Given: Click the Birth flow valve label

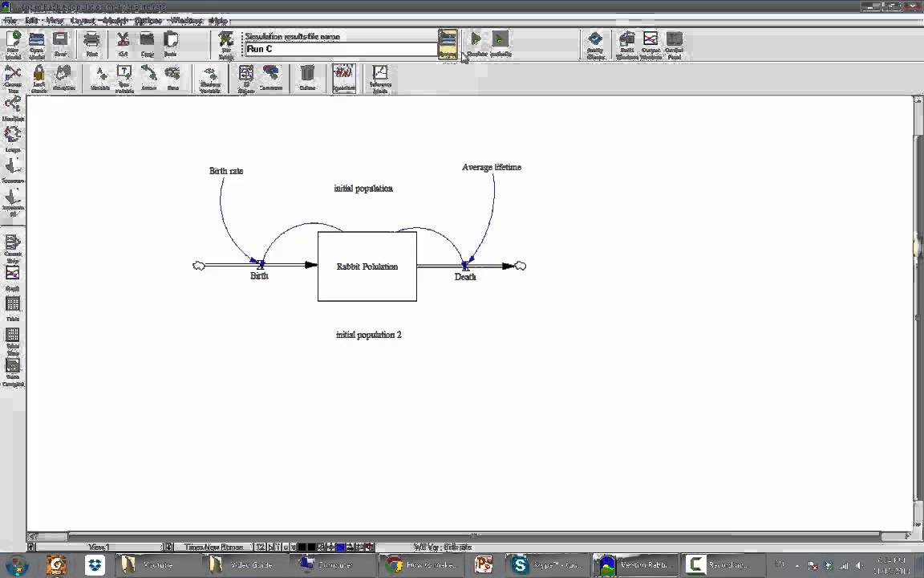Looking at the screenshot, I should click(x=259, y=275).
